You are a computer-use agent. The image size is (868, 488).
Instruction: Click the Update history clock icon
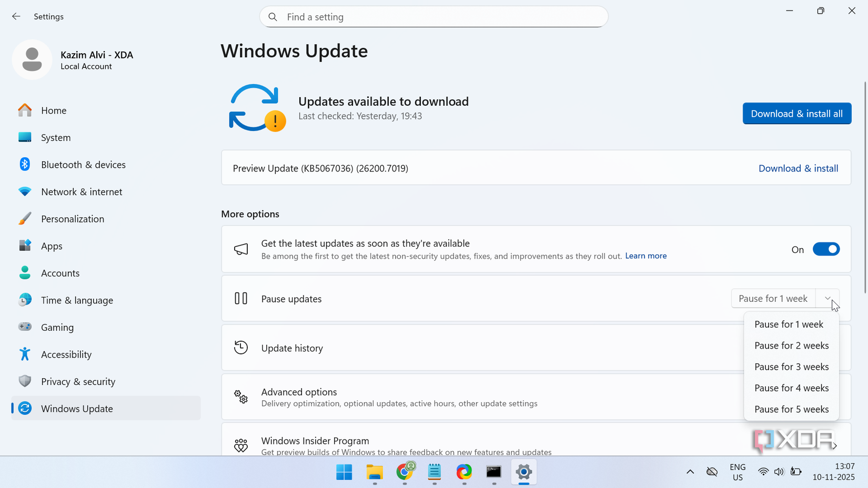(241, 347)
